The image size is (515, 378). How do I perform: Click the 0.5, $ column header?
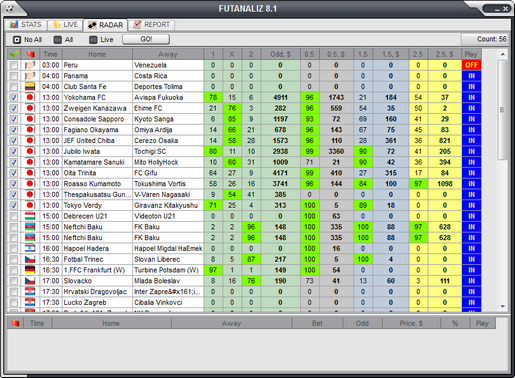tap(336, 54)
